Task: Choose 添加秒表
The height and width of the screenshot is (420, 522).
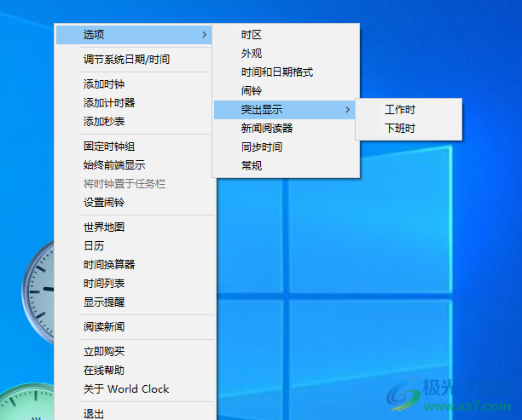Action: [134, 121]
